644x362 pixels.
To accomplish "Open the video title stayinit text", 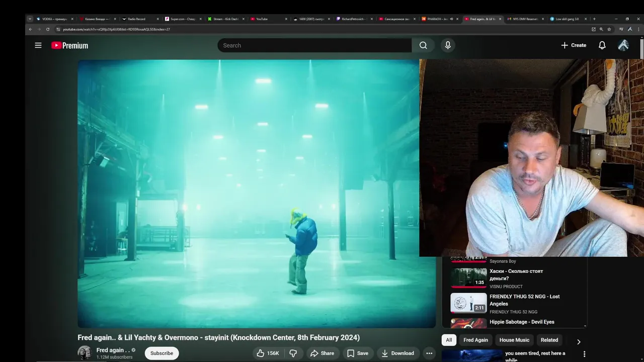I will (x=218, y=337).
